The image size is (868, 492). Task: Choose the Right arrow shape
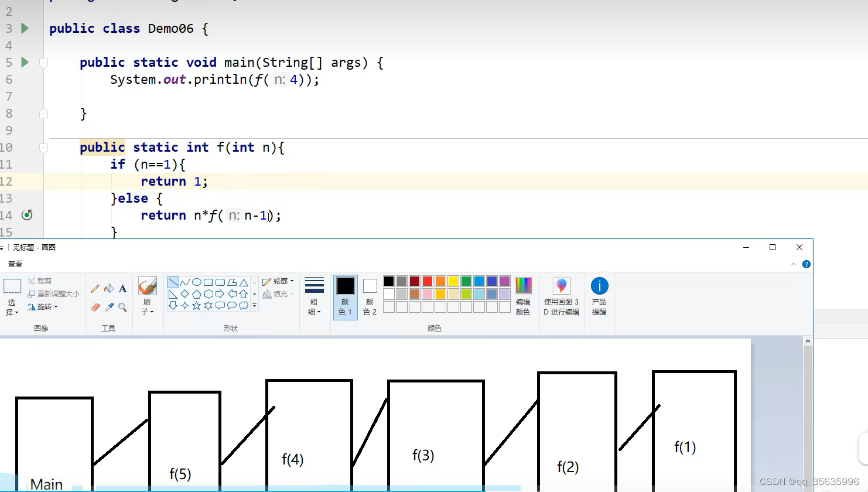pos(220,294)
